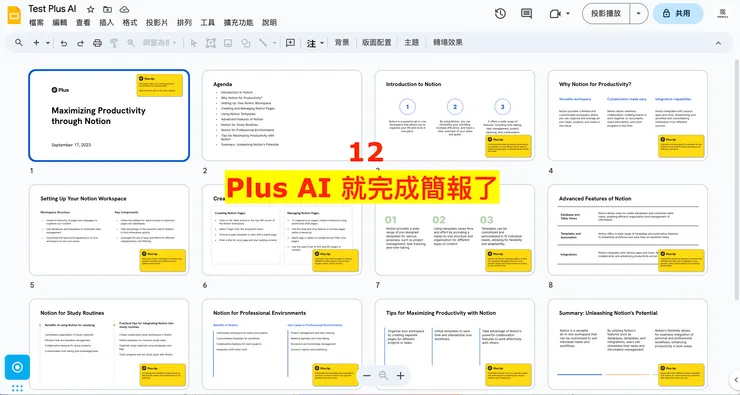
Task: Open the 插入 menu
Action: pyautogui.click(x=107, y=23)
